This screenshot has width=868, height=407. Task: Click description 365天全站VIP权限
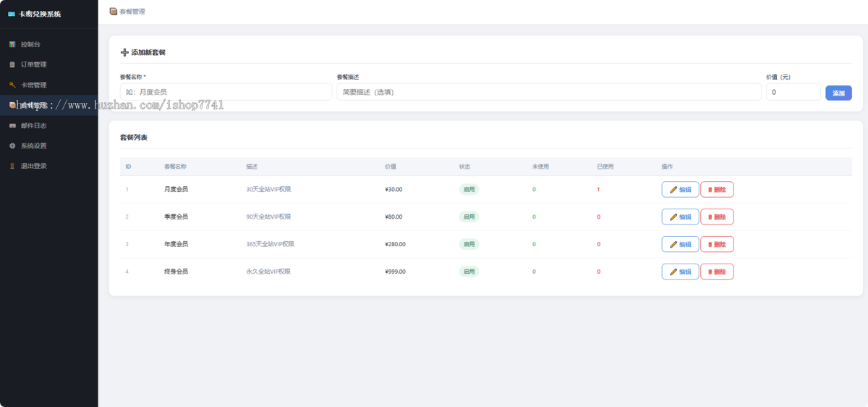[270, 244]
